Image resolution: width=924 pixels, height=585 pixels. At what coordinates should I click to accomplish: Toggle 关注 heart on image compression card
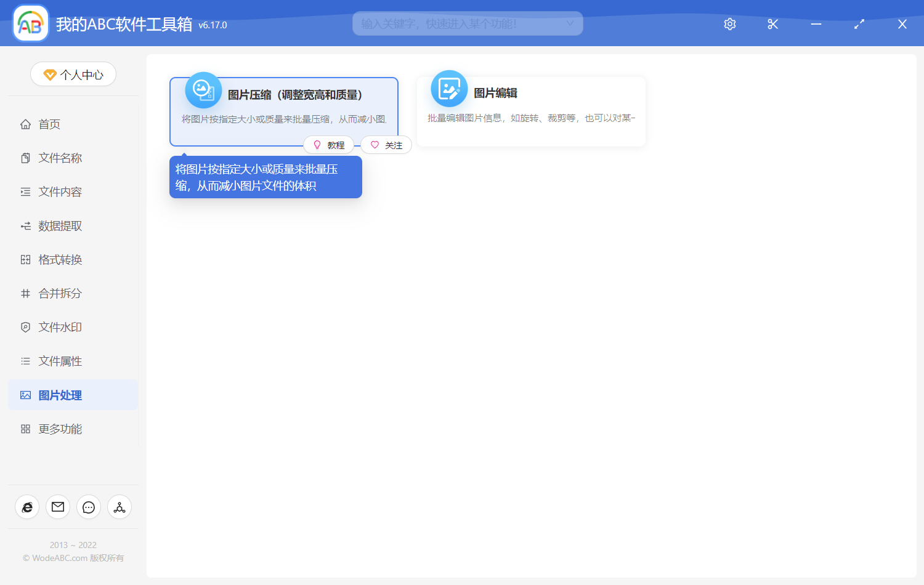click(386, 145)
